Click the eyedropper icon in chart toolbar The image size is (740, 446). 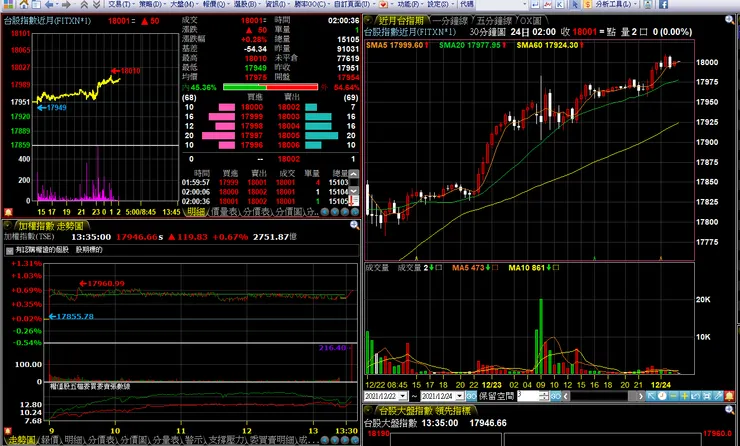tap(718, 396)
